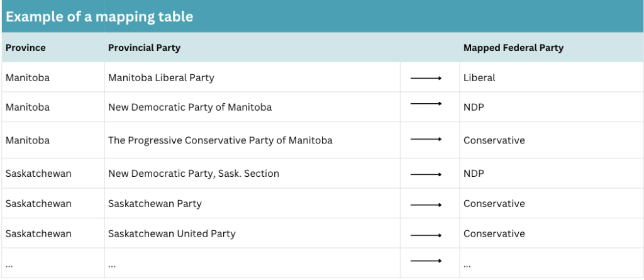Screen dimensions: 644x280
Task: Click the Saskatchewan United Party cell
Action: [172, 234]
